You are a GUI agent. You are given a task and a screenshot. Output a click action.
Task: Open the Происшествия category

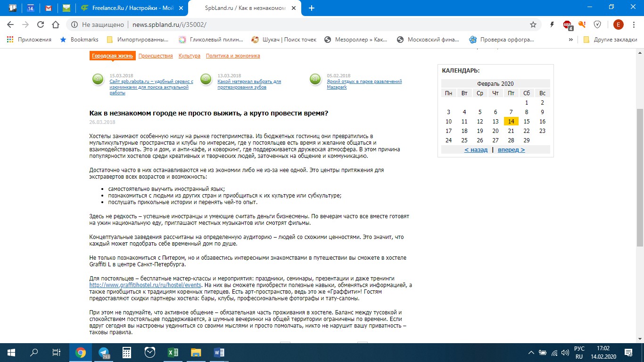coord(156,56)
